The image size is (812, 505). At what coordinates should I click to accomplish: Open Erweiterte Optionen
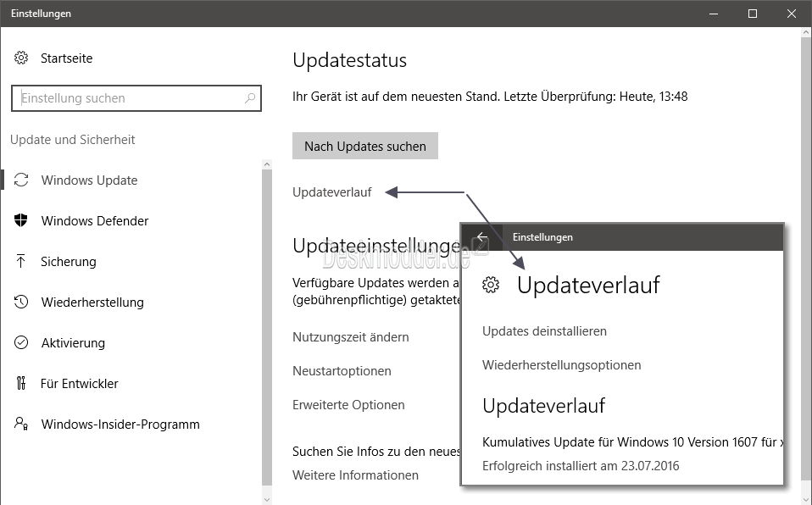(348, 405)
